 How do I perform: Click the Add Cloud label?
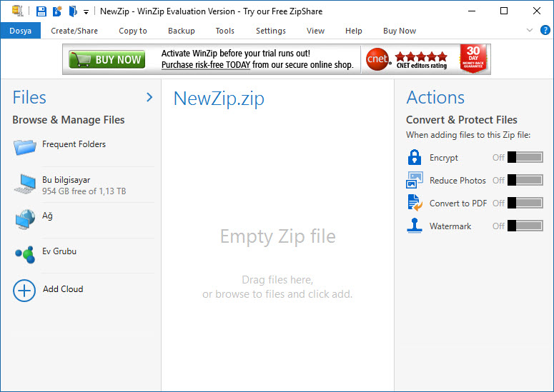[63, 289]
